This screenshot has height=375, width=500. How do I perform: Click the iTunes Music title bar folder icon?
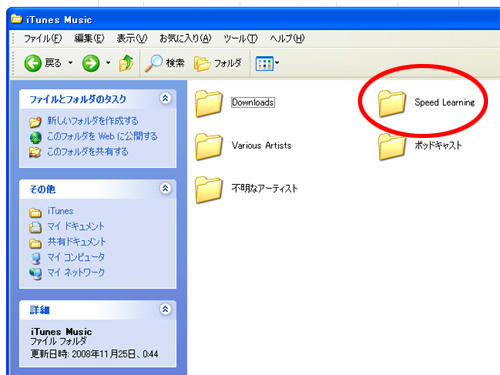17,19
